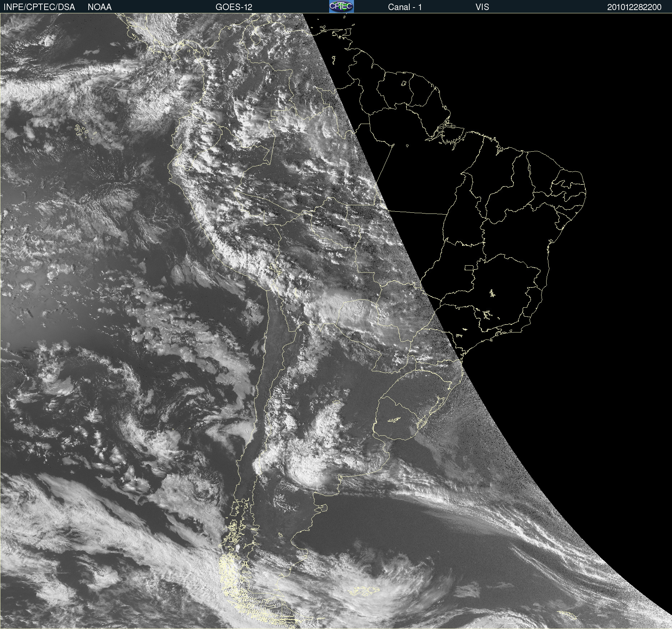Viewport: 672px width, 629px height.
Task: Click the GOES-12 satellite label
Action: [x=234, y=7]
